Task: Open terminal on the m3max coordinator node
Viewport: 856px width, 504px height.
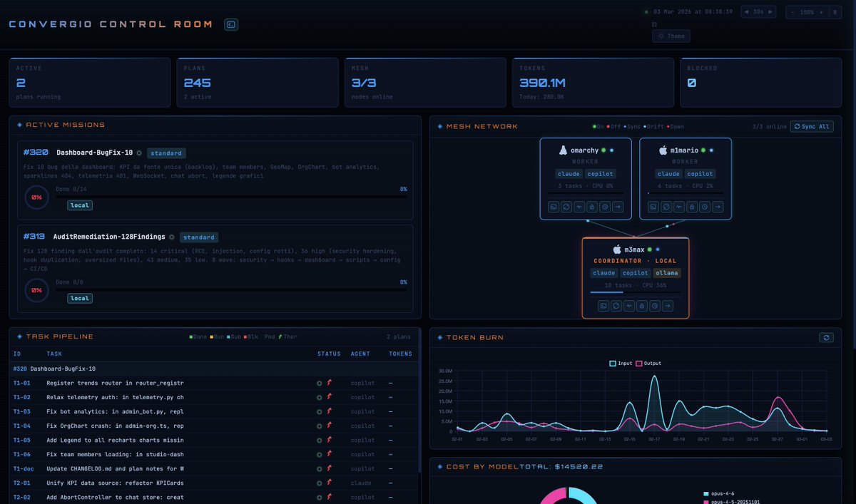Action: click(603, 306)
